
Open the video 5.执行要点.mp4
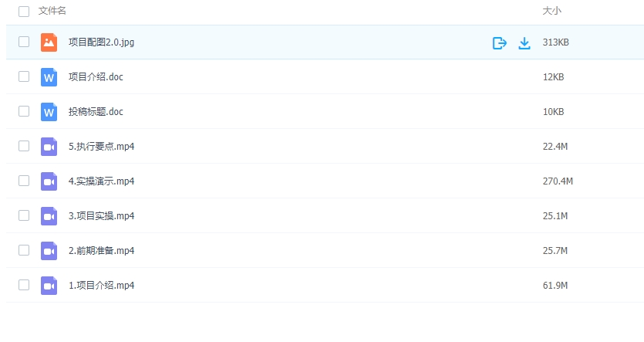click(101, 147)
